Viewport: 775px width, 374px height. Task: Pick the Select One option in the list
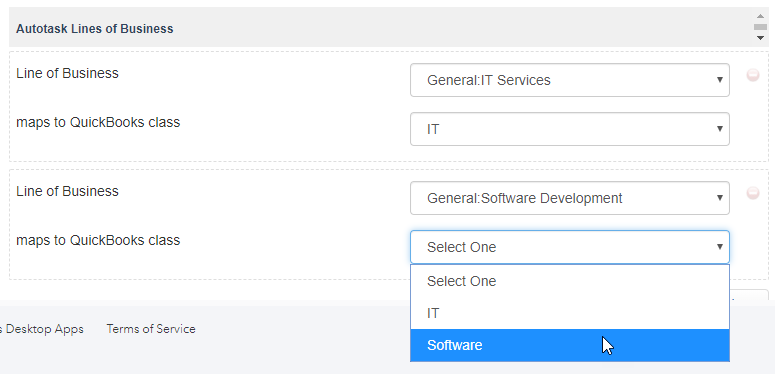570,281
